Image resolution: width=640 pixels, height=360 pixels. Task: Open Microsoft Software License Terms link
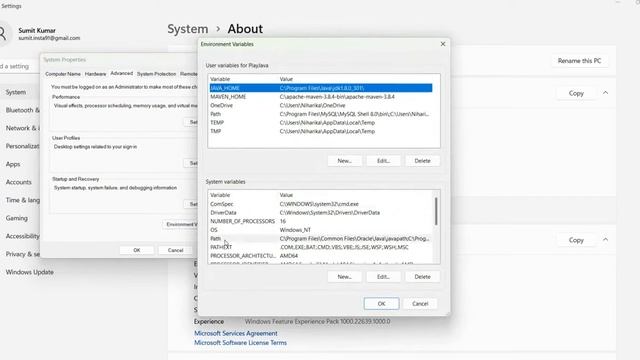coord(240,343)
